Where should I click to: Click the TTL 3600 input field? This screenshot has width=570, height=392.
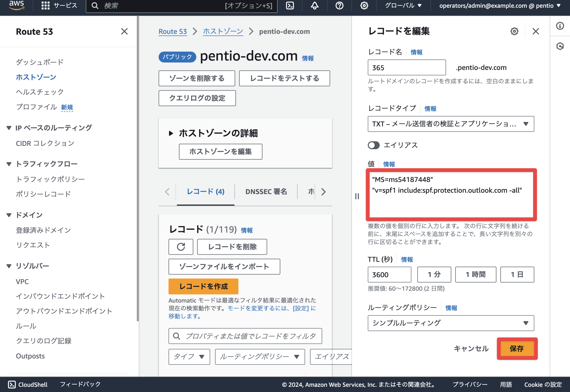coord(389,274)
